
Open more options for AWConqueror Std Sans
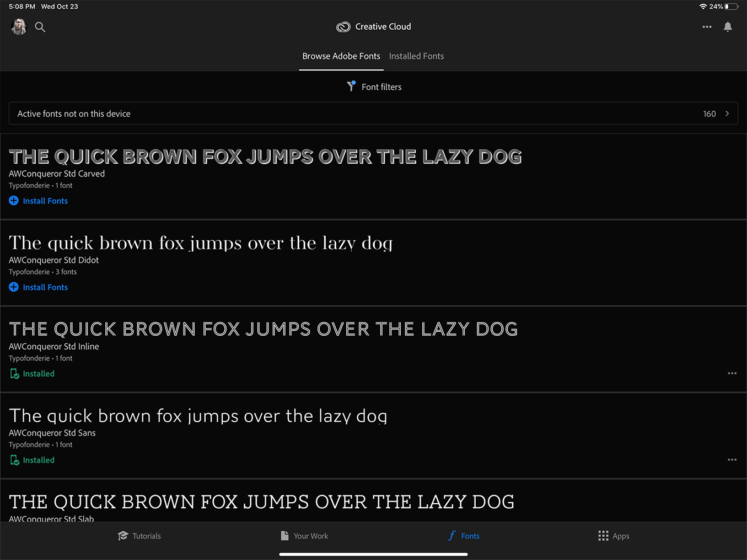pyautogui.click(x=732, y=460)
